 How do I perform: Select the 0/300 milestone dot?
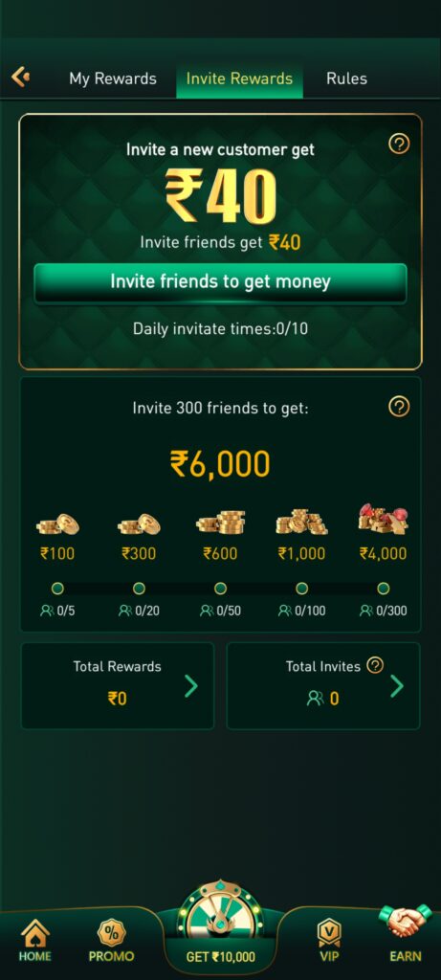tap(384, 589)
